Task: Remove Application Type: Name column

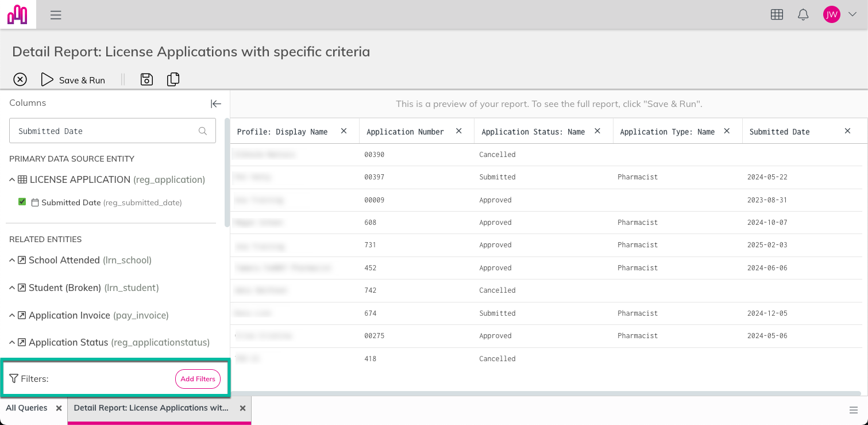Action: [x=727, y=131]
